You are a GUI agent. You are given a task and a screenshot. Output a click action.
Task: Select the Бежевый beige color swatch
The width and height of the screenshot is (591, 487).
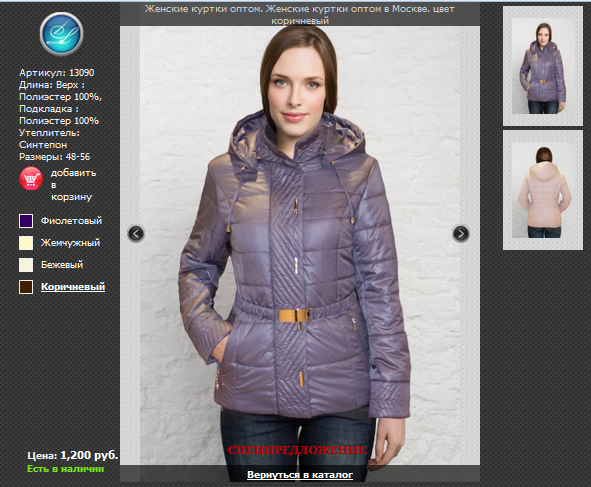(x=26, y=265)
